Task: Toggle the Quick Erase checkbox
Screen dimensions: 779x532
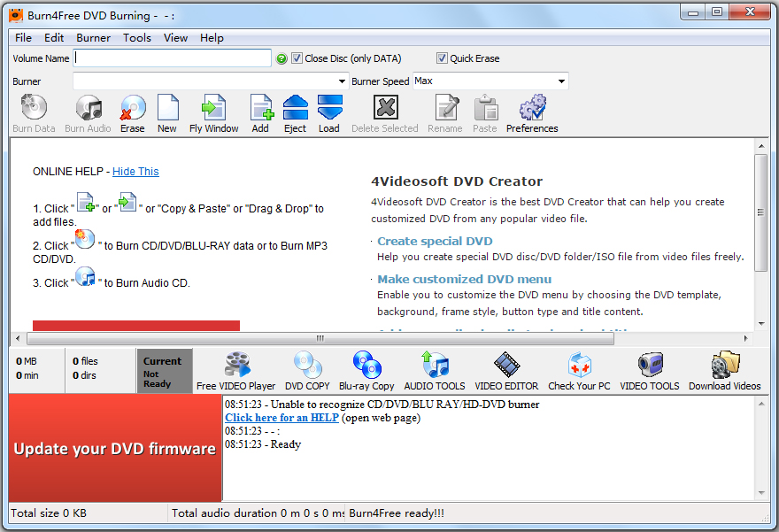Action: tap(443, 58)
